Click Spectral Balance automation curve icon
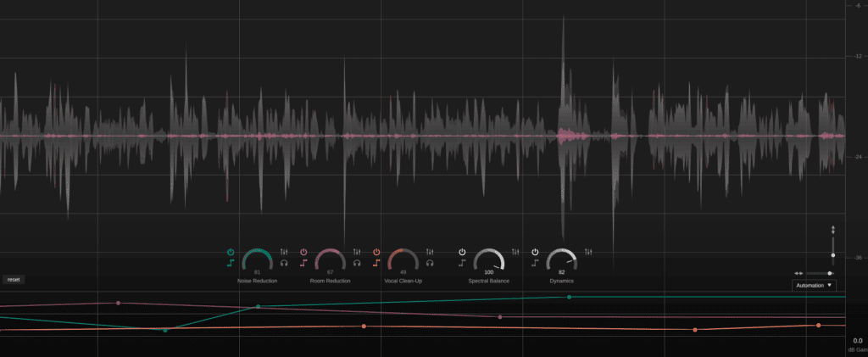This screenshot has width=868, height=357. click(462, 263)
